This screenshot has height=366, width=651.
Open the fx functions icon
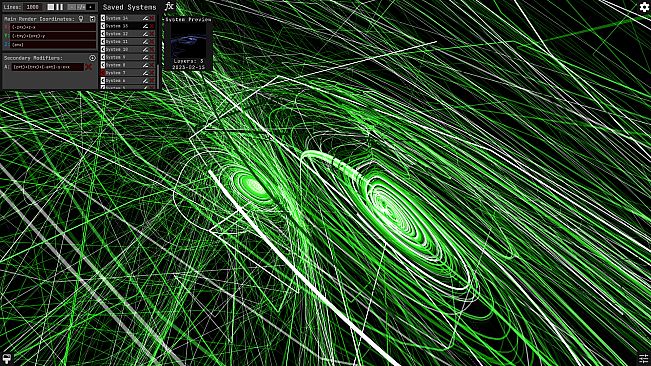169,7
